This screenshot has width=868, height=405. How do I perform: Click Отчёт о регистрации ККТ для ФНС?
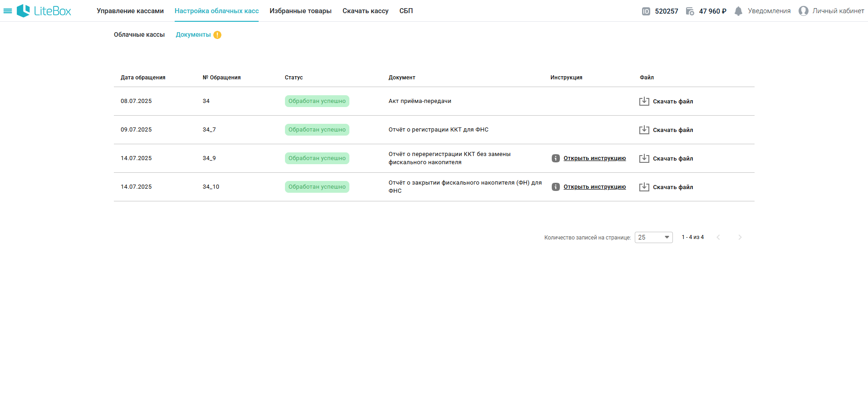(438, 130)
